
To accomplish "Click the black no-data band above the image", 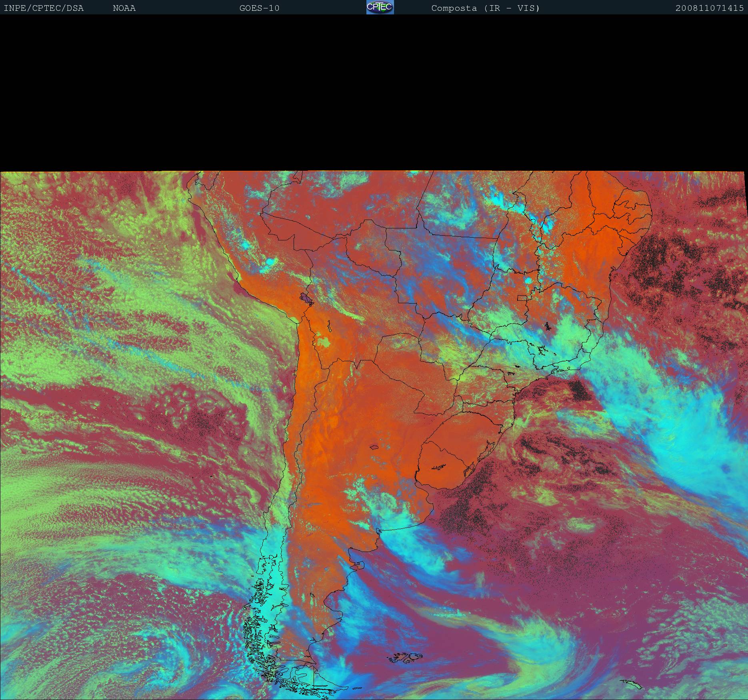I will coord(374,92).
